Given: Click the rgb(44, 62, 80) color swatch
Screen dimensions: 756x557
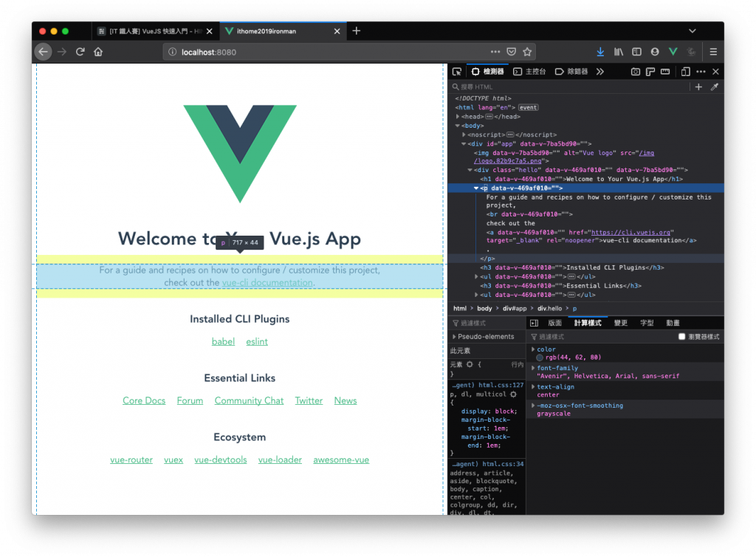Looking at the screenshot, I should tap(540, 358).
